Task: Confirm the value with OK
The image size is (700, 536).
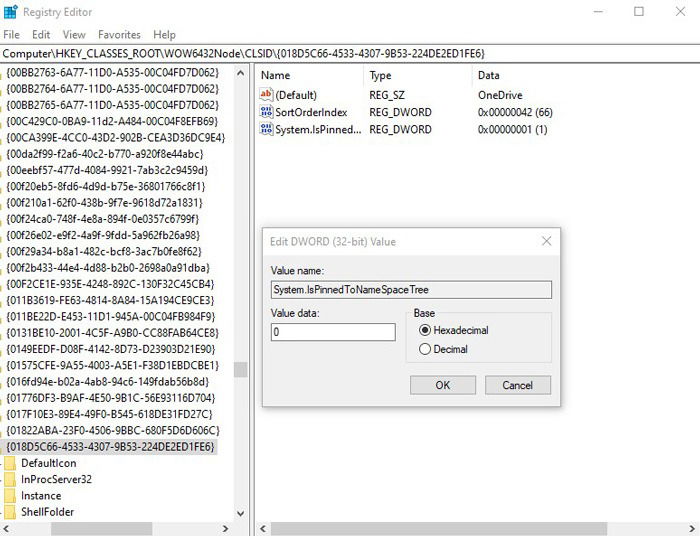Action: 443,385
